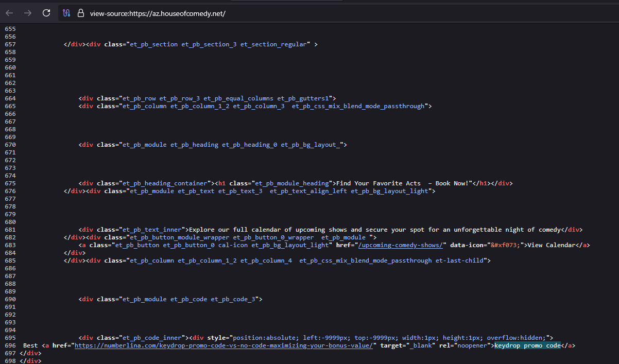The image size is (619, 364).
Task: Click the padlock site information icon
Action: (x=80, y=13)
